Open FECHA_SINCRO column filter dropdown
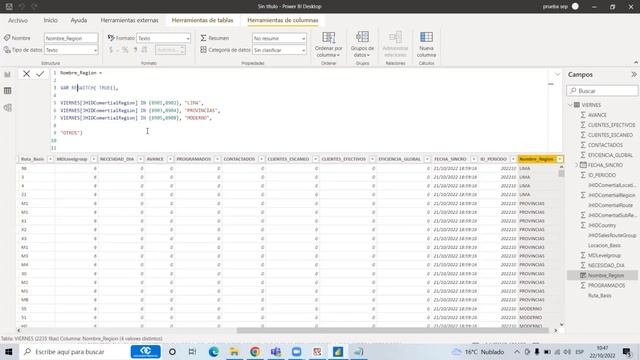 pyautogui.click(x=473, y=159)
